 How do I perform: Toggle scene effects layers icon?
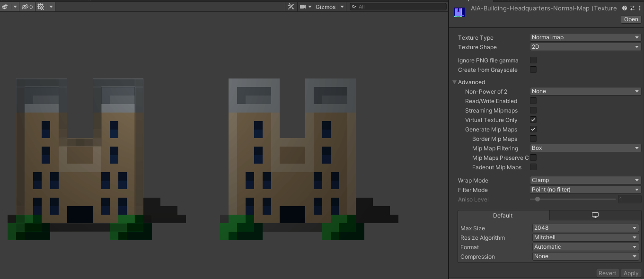click(5, 7)
